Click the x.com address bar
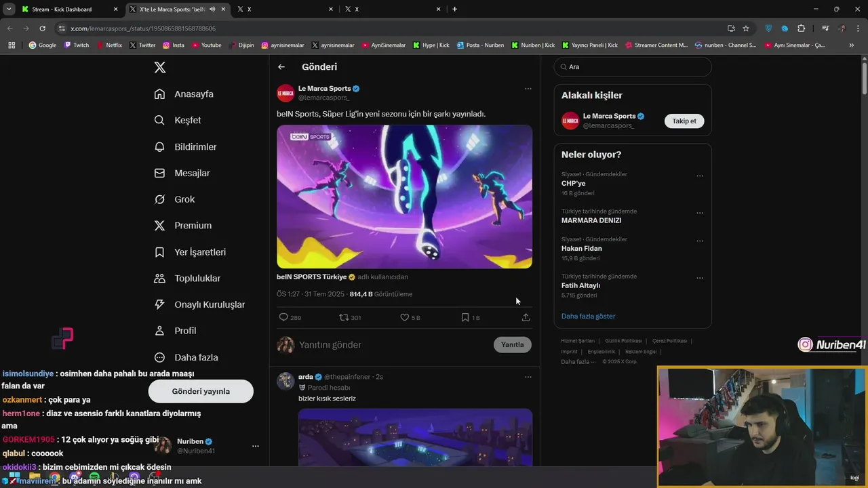The image size is (868, 488). [393, 28]
